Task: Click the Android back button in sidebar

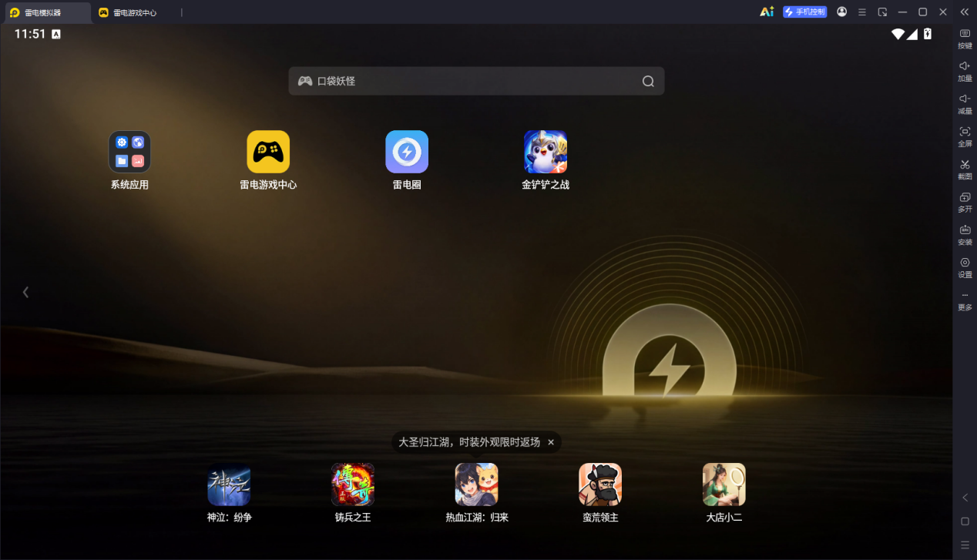Action: pyautogui.click(x=965, y=498)
